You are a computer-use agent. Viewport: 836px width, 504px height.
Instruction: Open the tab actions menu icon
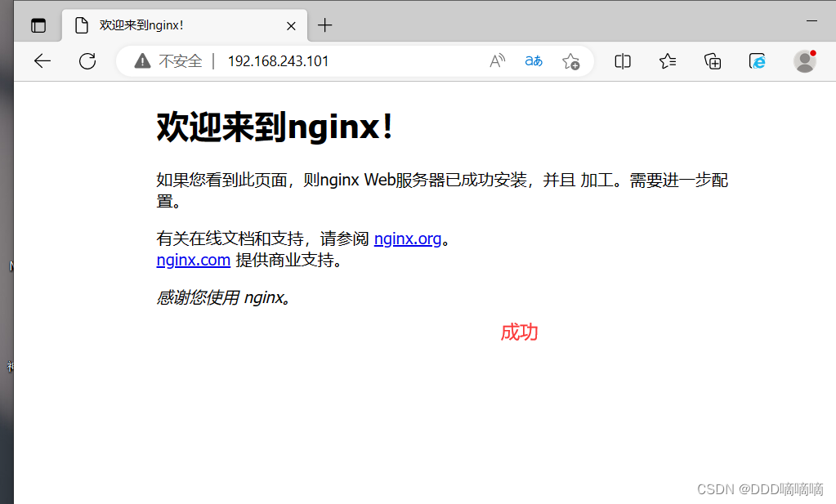coord(38,25)
